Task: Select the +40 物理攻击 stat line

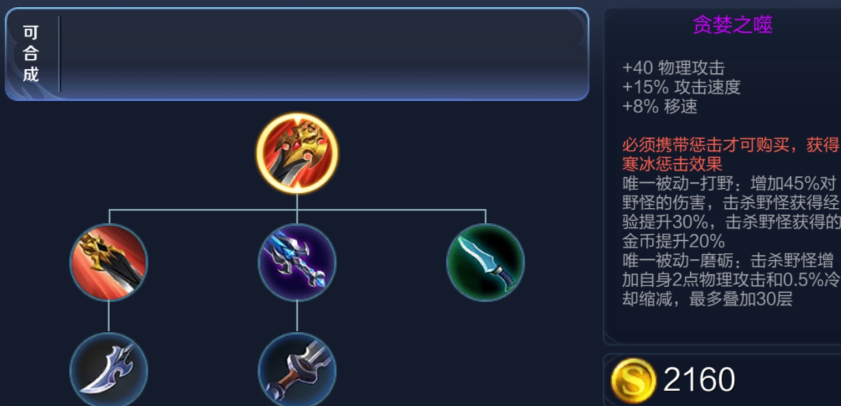Action: point(673,68)
